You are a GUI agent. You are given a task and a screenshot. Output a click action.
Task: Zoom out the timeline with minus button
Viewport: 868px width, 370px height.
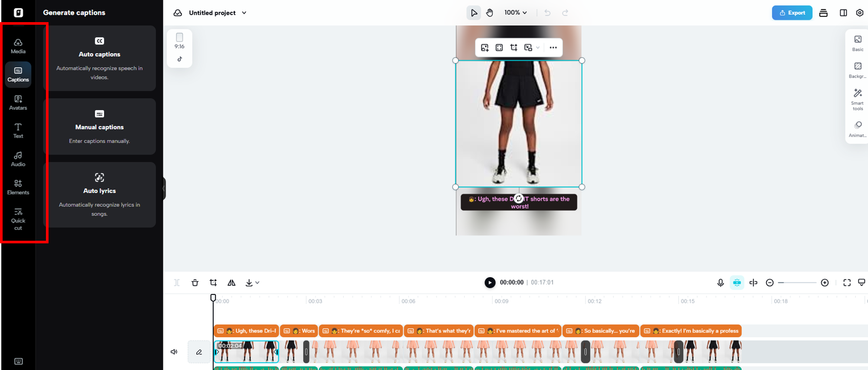click(770, 283)
